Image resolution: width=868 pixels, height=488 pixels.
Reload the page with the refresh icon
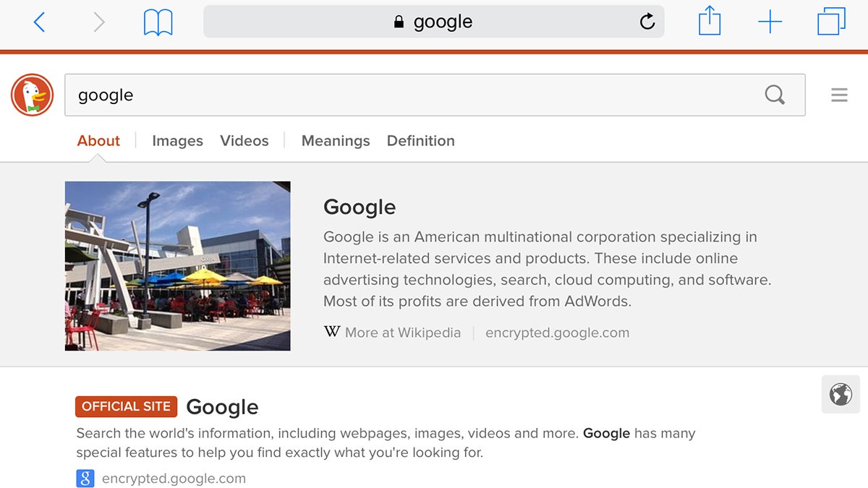647,22
